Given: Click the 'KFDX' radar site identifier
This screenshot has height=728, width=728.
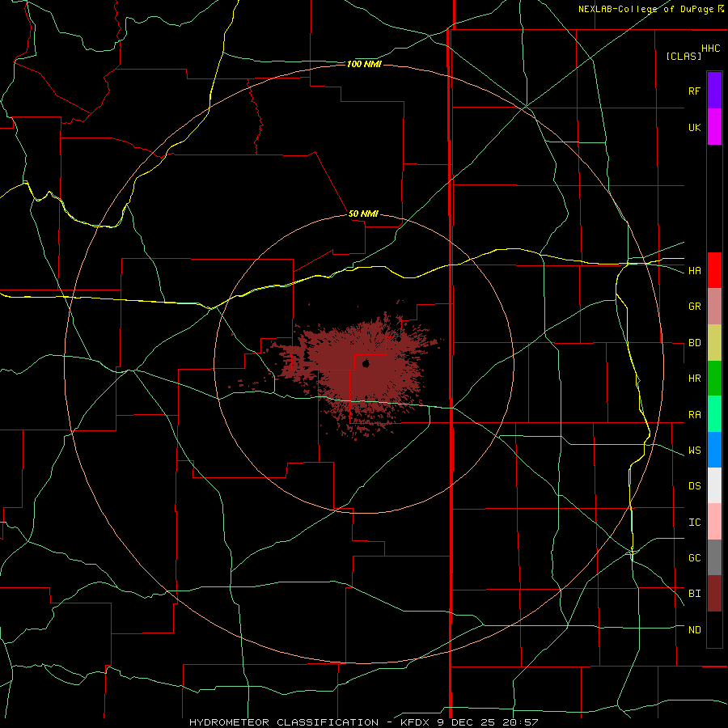Looking at the screenshot, I should (x=414, y=722).
